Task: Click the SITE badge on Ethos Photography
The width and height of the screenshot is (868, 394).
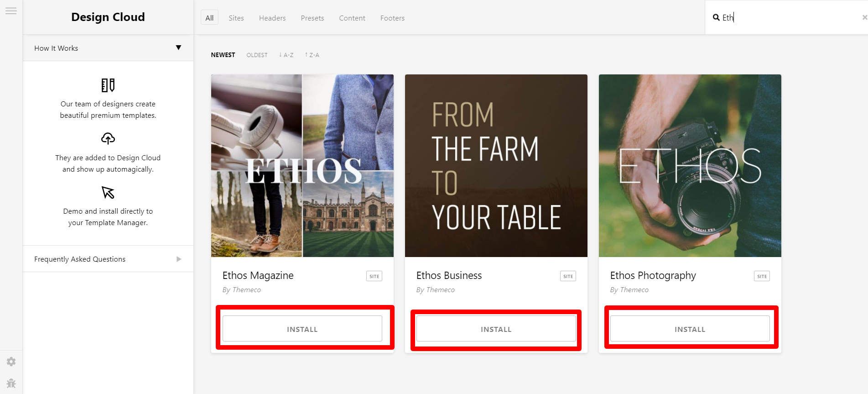Action: [762, 276]
